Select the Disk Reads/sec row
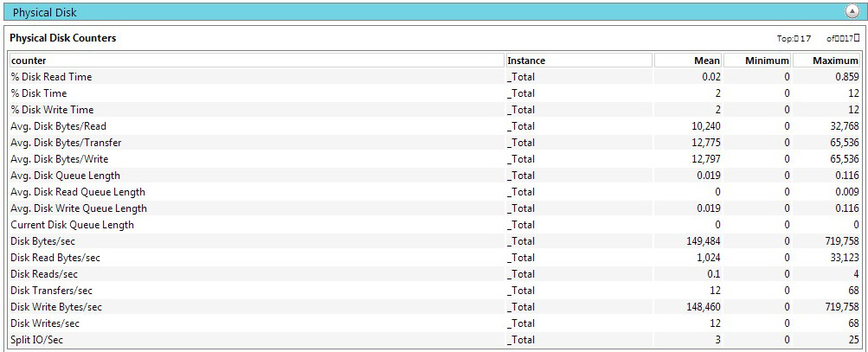This screenshot has width=868, height=352. tap(434, 274)
